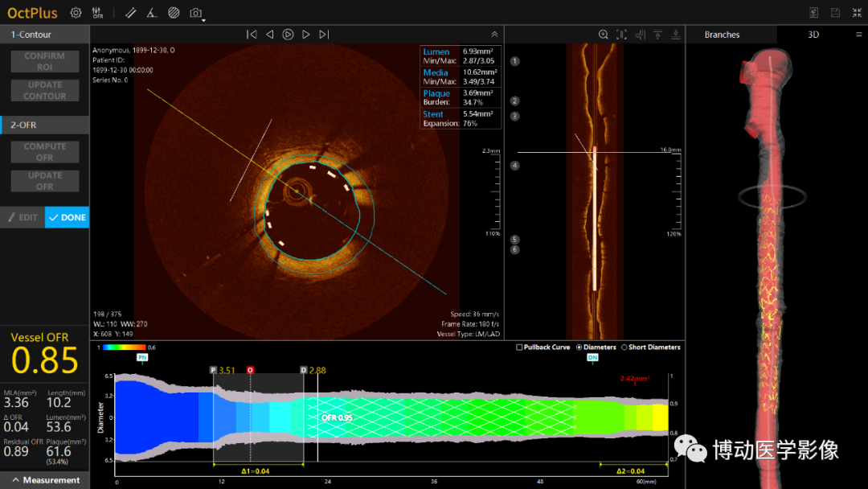Switch to the 3D tab

pos(813,35)
